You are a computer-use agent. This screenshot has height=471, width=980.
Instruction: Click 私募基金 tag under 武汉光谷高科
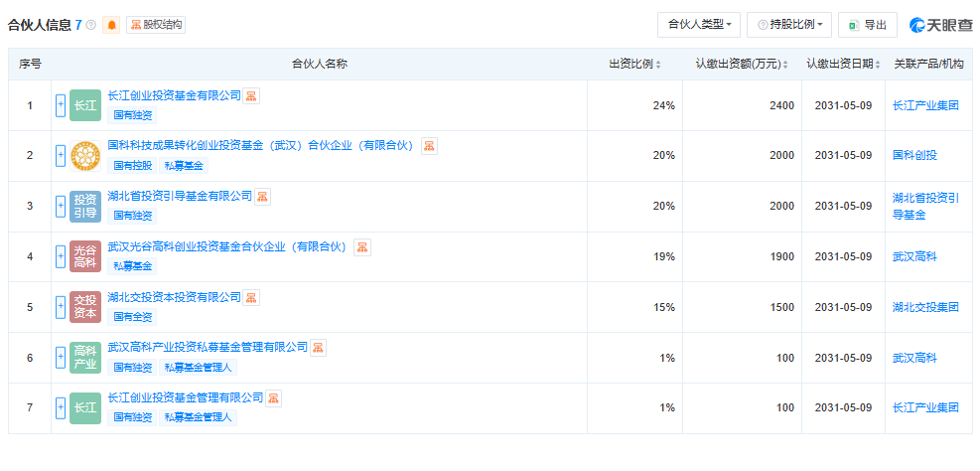click(x=132, y=266)
